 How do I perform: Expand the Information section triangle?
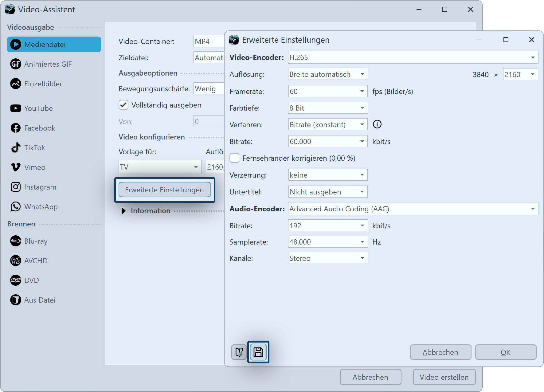pyautogui.click(x=123, y=211)
